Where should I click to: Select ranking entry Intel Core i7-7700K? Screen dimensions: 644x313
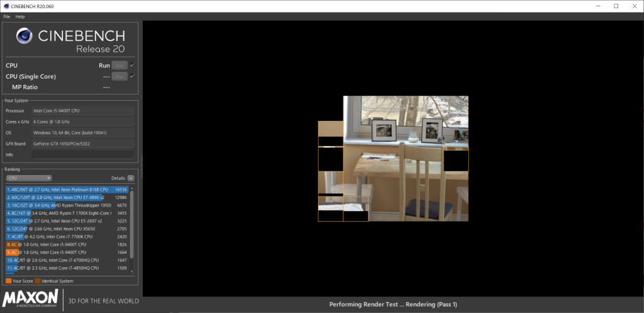67,237
